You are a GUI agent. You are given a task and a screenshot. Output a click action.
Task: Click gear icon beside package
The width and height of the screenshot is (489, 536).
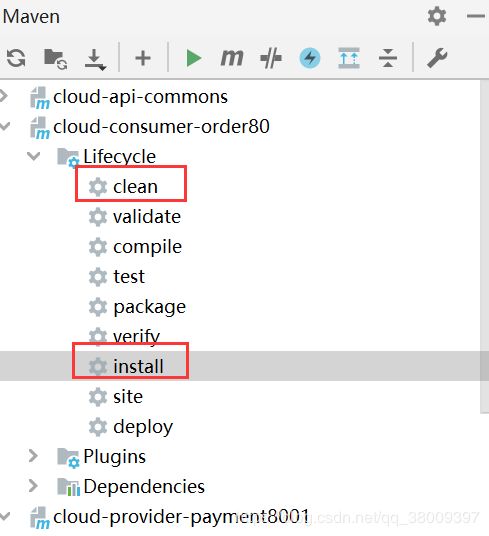[98, 307]
